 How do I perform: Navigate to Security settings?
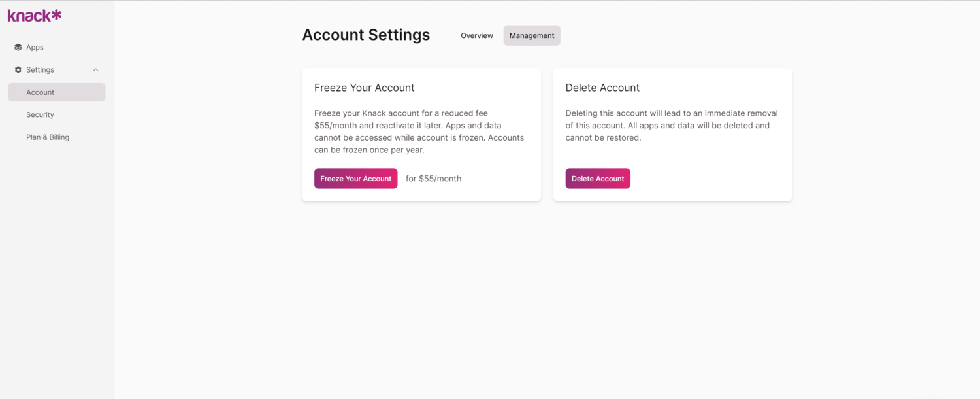pyautogui.click(x=40, y=114)
